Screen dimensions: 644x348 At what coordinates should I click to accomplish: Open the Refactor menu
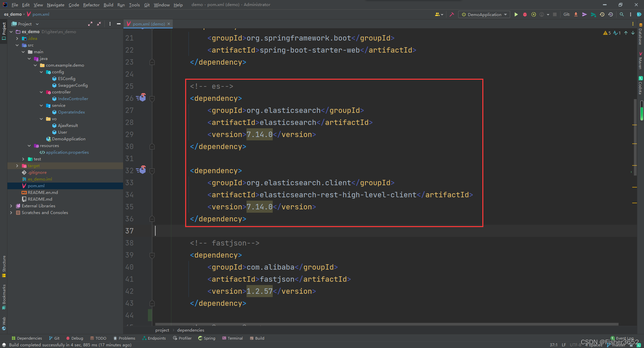(x=91, y=5)
